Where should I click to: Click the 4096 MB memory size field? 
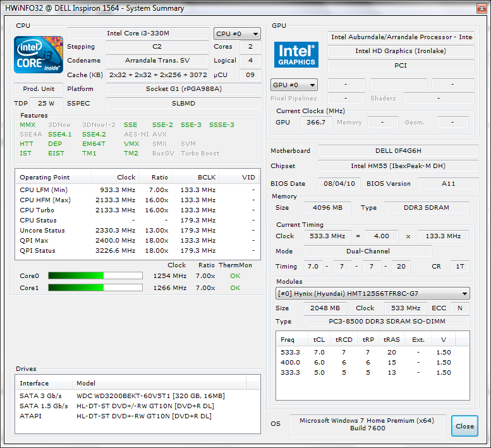pyautogui.click(x=327, y=207)
